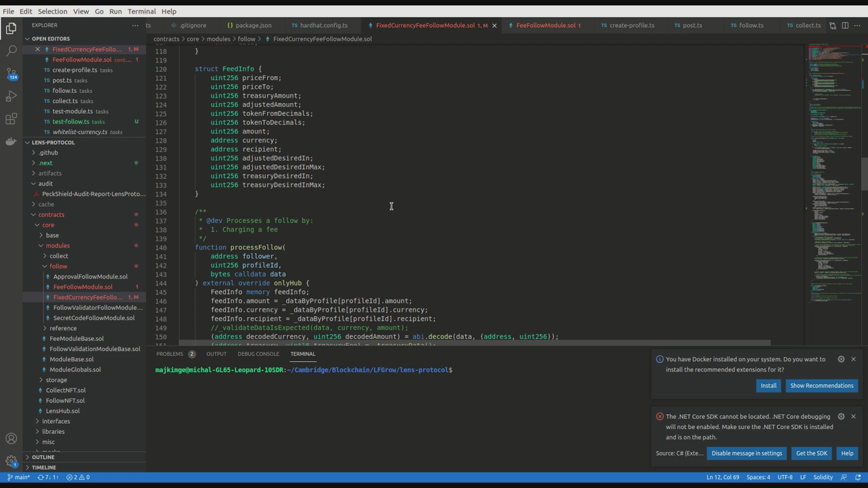Expand the artifacts folder
Viewport: 868px width, 488px height.
(85, 173)
